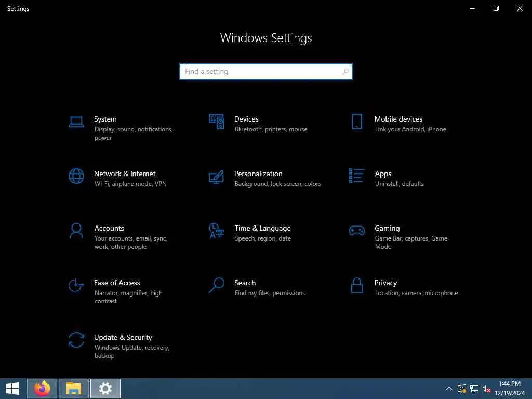
Task: Click "Background, lock screen, colors" description
Action: (277, 184)
